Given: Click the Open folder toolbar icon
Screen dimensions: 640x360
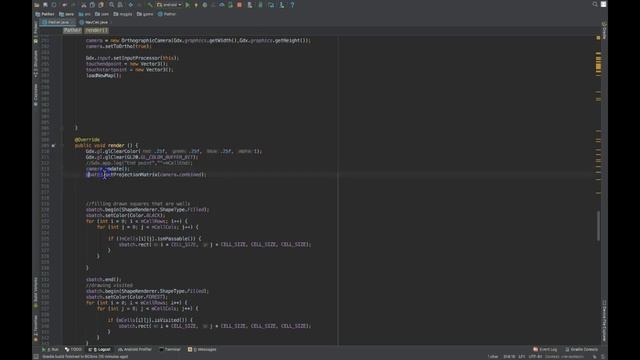Looking at the screenshot, I should (x=37, y=5).
